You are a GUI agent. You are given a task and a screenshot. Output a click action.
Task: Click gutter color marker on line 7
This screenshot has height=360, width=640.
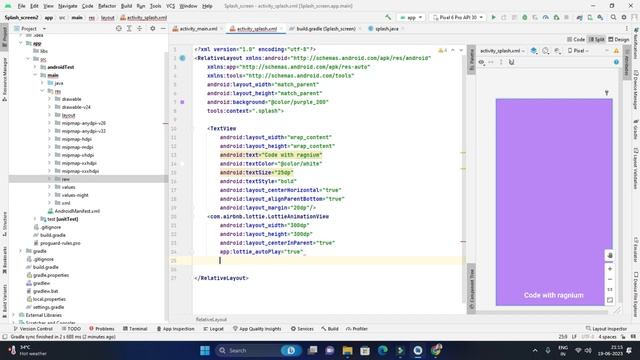click(x=182, y=102)
